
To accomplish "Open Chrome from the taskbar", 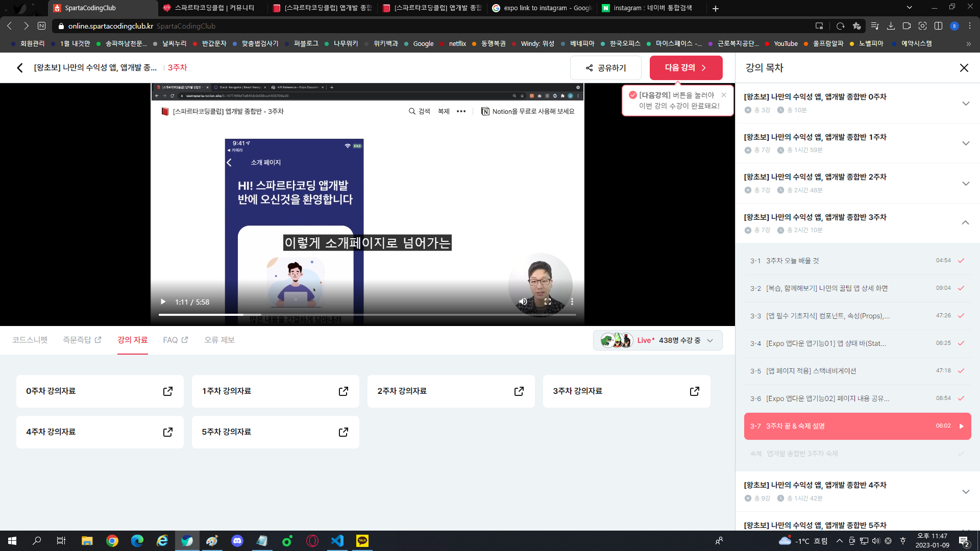I will pos(112,541).
